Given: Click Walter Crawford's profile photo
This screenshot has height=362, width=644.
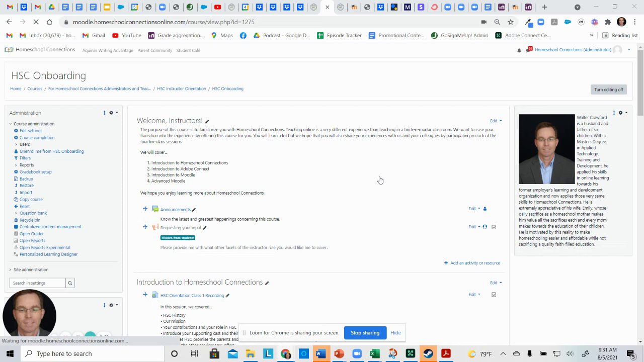Looking at the screenshot, I should [546, 149].
